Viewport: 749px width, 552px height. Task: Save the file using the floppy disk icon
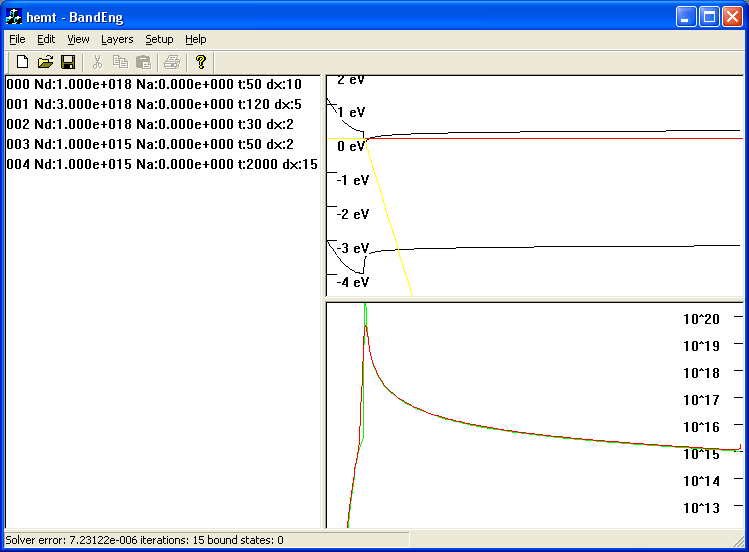point(68,62)
